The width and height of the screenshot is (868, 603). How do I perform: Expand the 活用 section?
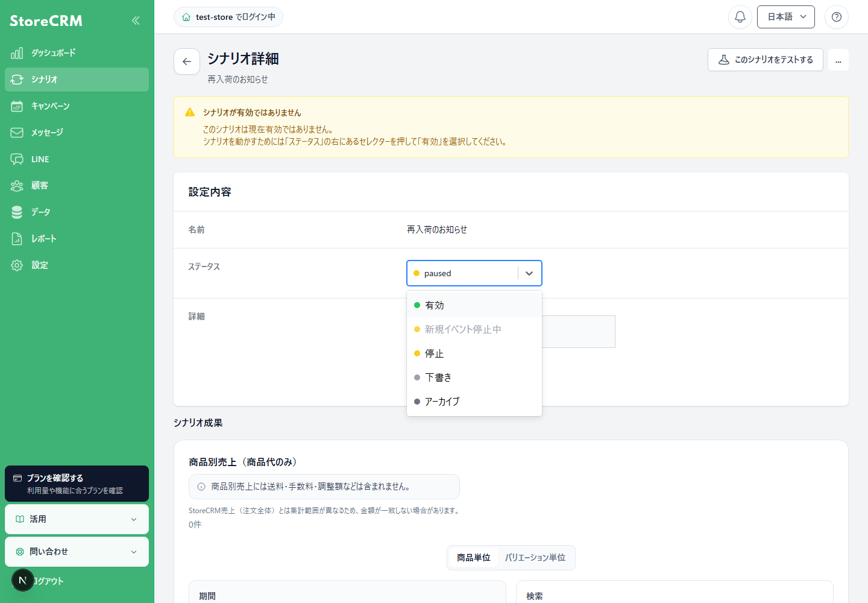click(x=77, y=519)
